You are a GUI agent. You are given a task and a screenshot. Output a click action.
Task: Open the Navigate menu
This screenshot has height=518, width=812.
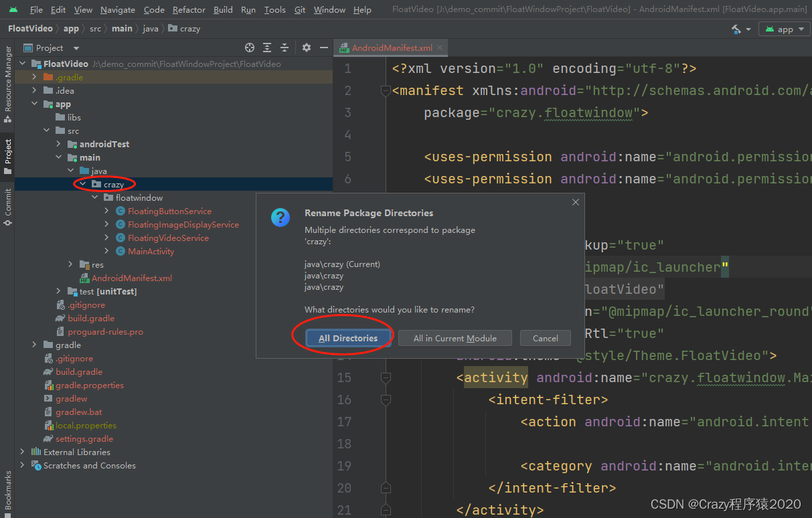point(118,9)
